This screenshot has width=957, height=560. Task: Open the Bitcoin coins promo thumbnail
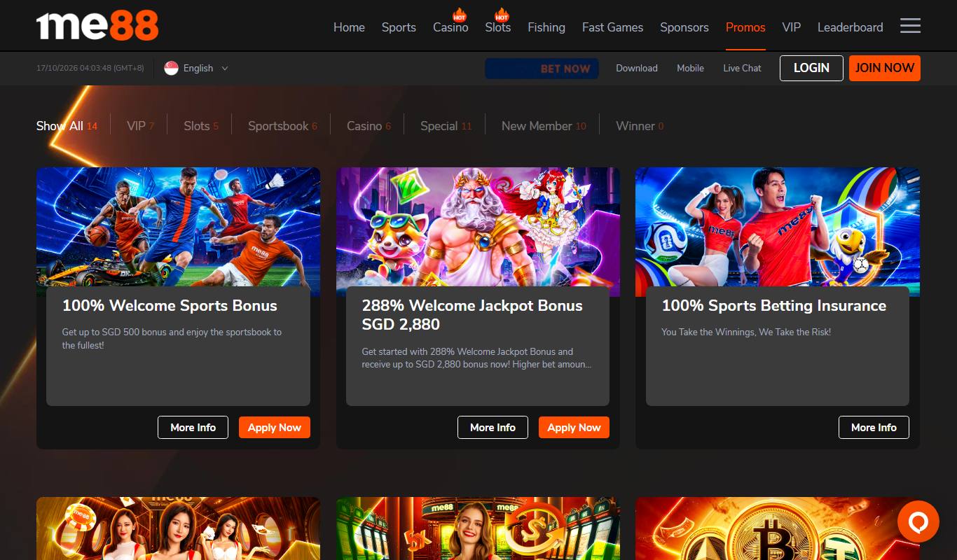click(778, 528)
